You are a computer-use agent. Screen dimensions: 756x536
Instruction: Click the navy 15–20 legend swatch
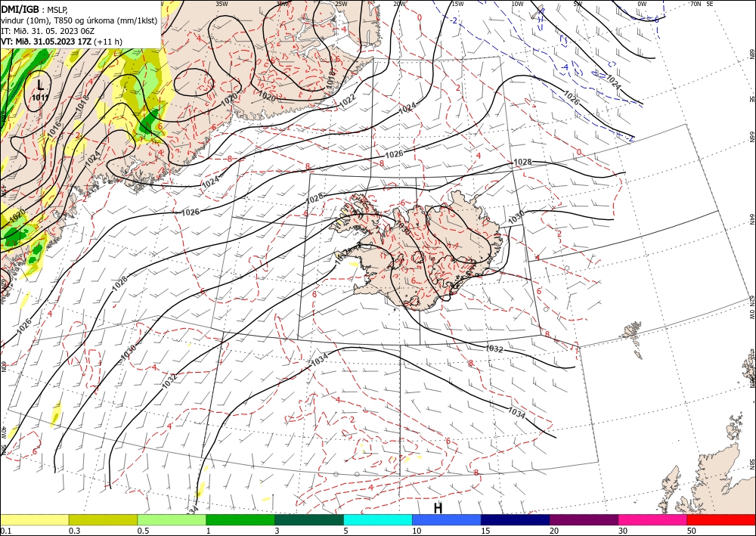pos(516,519)
